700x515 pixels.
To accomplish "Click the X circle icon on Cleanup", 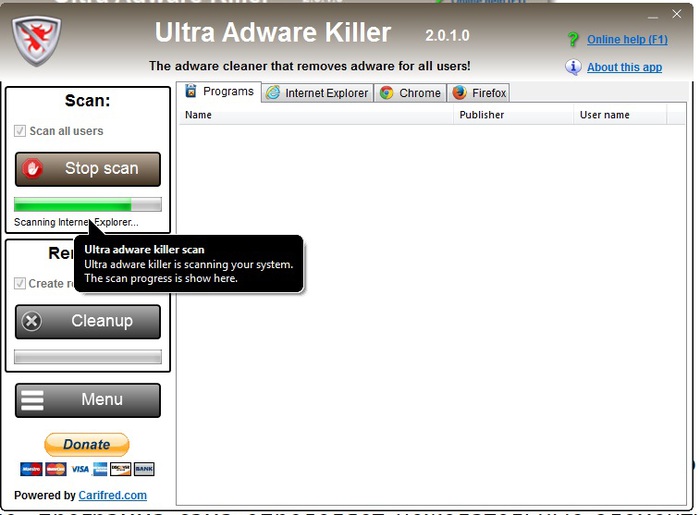I will coord(32,321).
